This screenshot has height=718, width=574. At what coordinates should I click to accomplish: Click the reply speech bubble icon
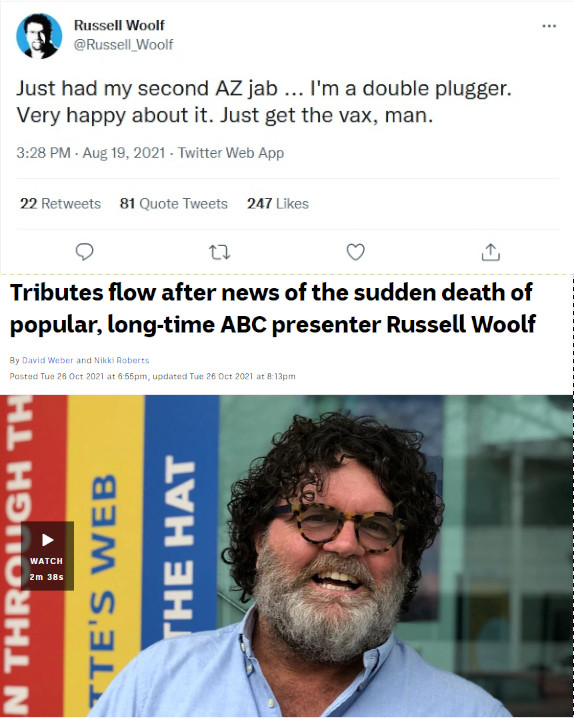click(x=84, y=252)
